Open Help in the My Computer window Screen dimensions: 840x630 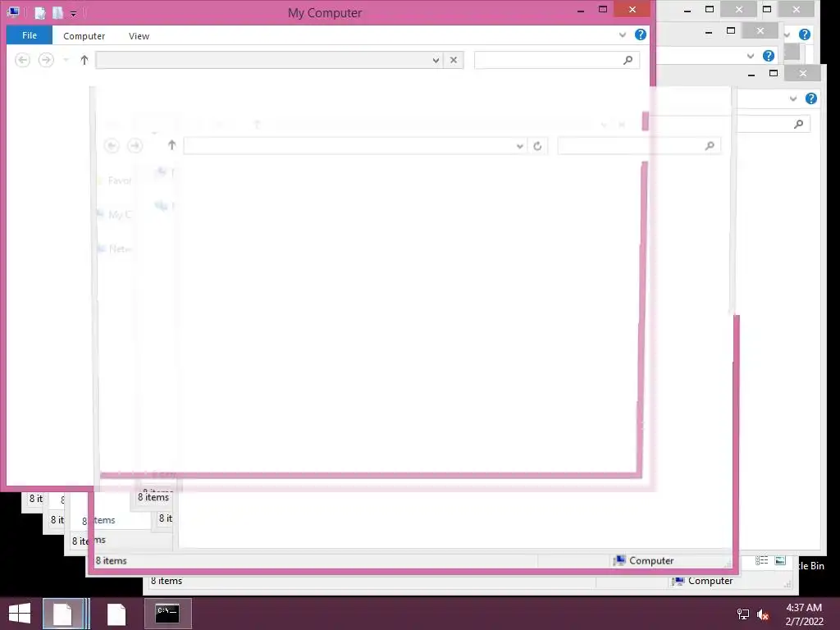click(x=640, y=34)
